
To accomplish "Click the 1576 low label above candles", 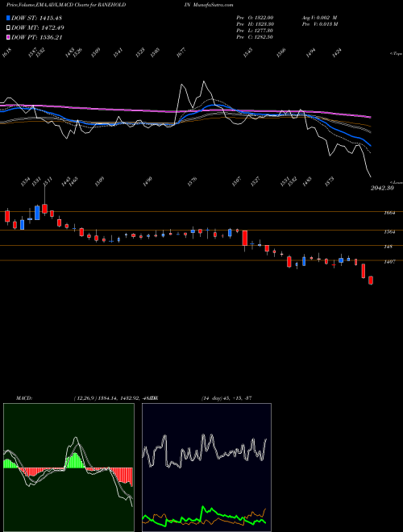I will 194,182.
